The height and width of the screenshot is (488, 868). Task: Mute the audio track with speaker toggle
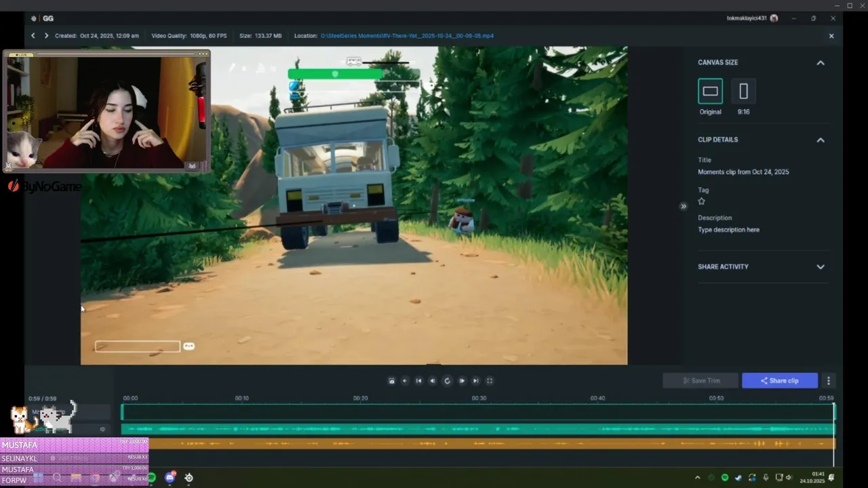tap(103, 429)
